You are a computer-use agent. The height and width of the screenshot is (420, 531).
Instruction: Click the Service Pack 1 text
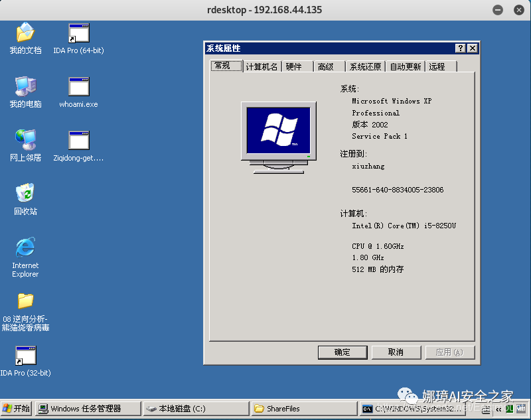380,136
